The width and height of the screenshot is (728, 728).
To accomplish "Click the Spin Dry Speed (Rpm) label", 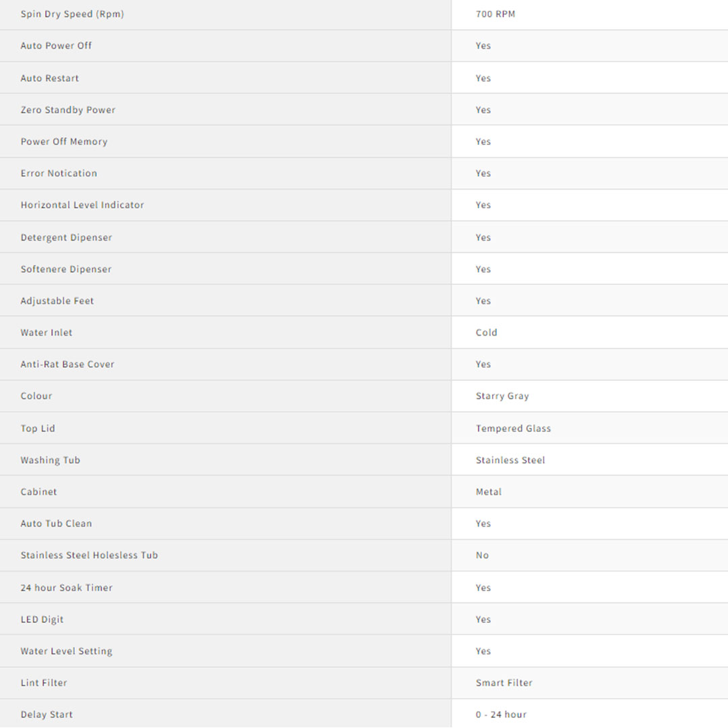I will [x=72, y=14].
